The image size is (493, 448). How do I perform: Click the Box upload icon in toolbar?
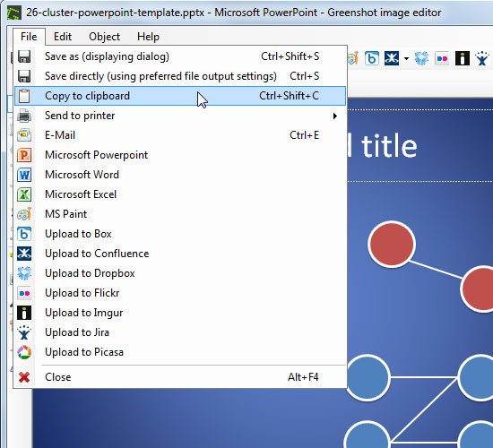[x=372, y=58]
